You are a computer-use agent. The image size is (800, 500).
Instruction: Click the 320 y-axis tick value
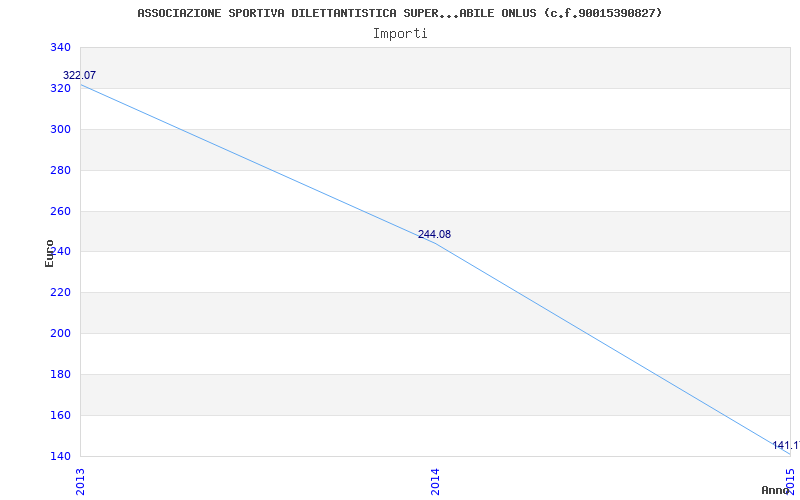click(60, 88)
